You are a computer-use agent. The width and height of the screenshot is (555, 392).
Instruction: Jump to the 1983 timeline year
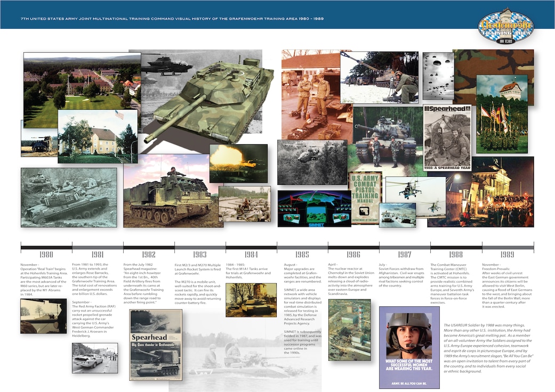click(x=199, y=255)
